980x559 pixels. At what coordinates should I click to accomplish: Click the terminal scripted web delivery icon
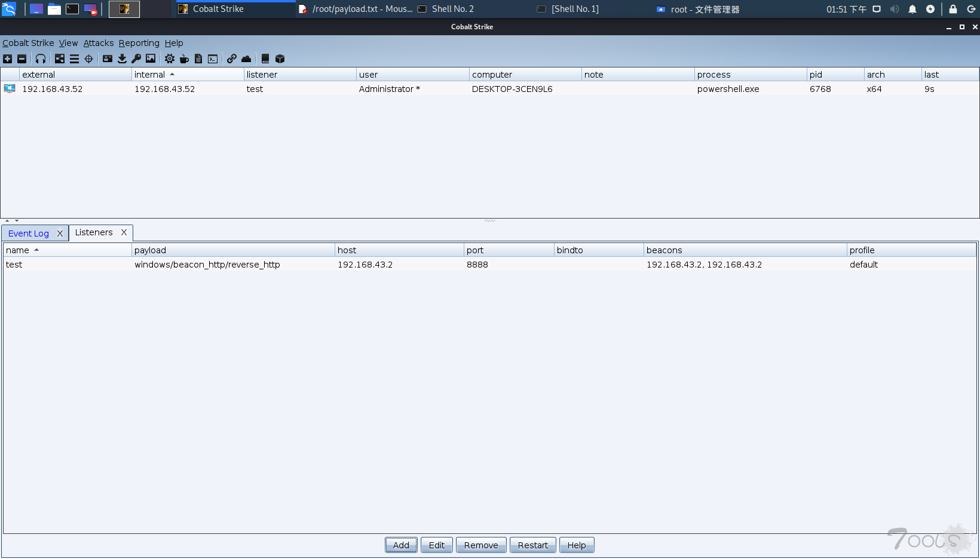click(x=213, y=59)
